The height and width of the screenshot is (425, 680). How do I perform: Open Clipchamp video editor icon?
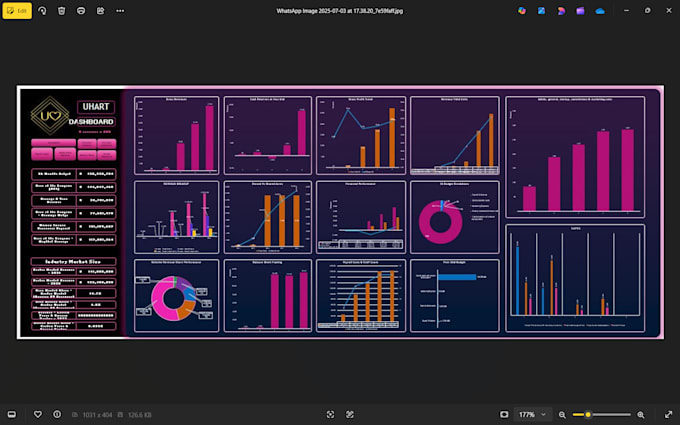point(580,11)
